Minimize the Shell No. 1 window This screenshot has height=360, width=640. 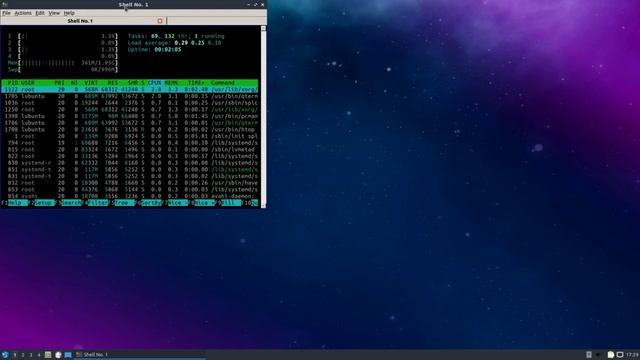[x=249, y=4]
